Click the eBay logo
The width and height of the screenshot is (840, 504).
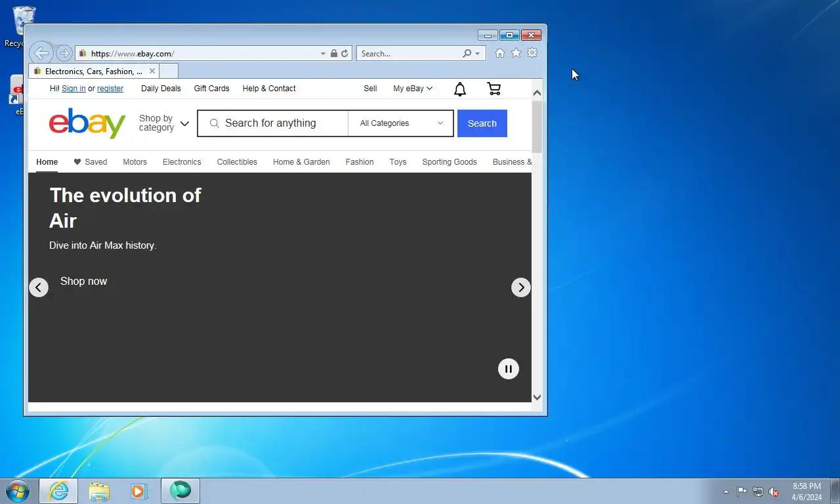[87, 123]
